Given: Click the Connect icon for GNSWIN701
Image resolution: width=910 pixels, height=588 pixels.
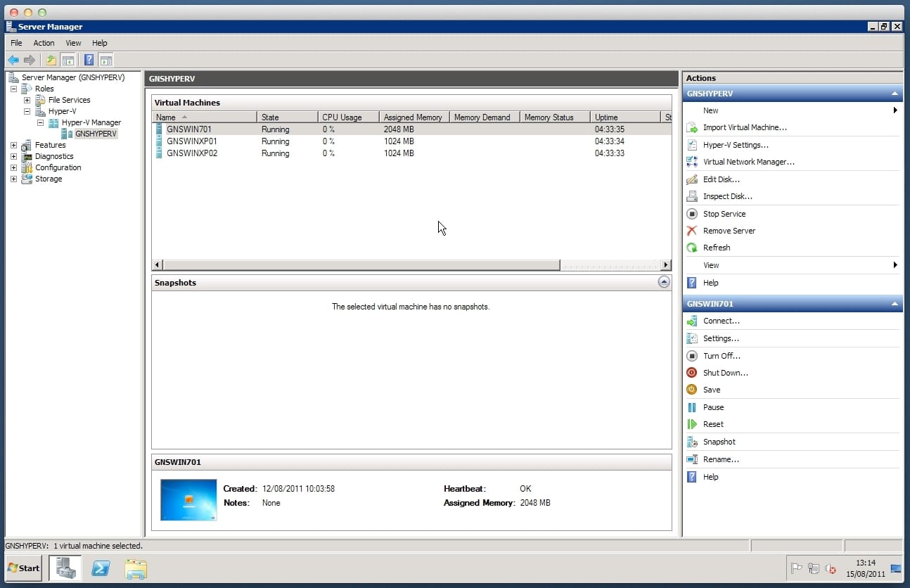Looking at the screenshot, I should point(691,321).
